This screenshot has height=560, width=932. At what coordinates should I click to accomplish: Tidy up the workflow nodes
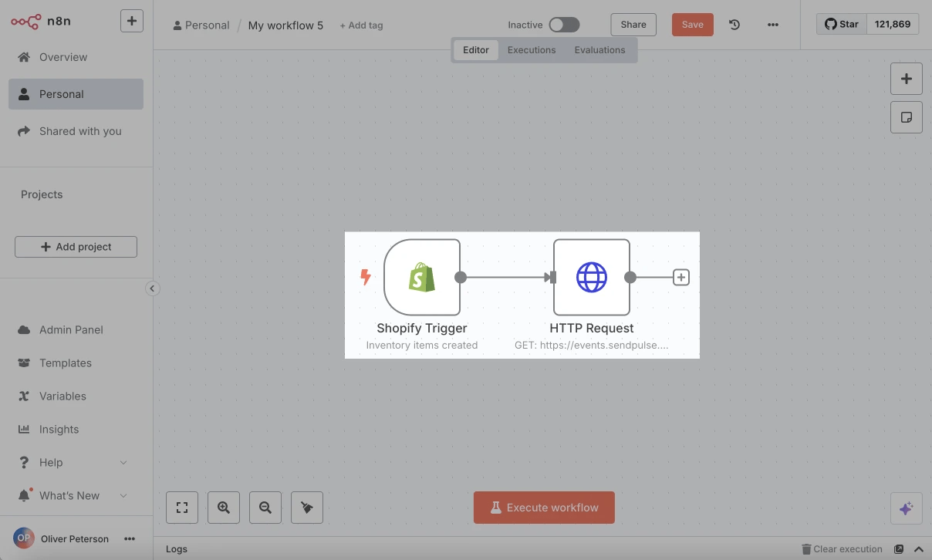[307, 508]
